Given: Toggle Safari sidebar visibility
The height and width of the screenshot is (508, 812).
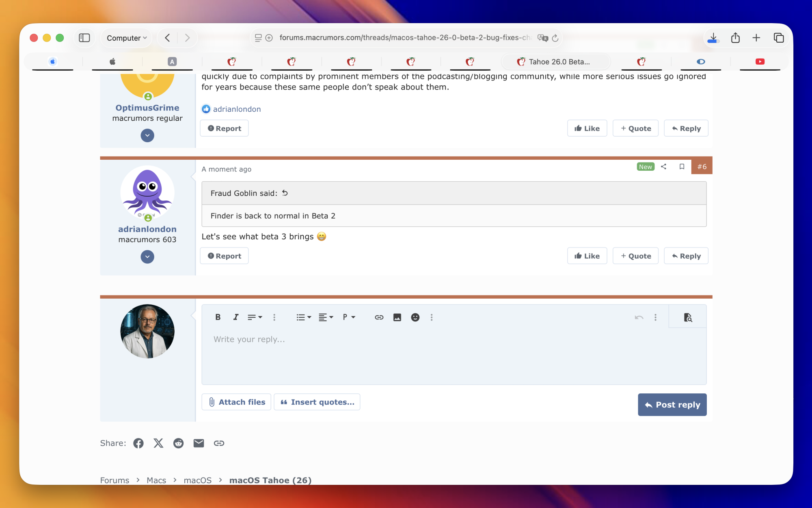Looking at the screenshot, I should coord(84,38).
